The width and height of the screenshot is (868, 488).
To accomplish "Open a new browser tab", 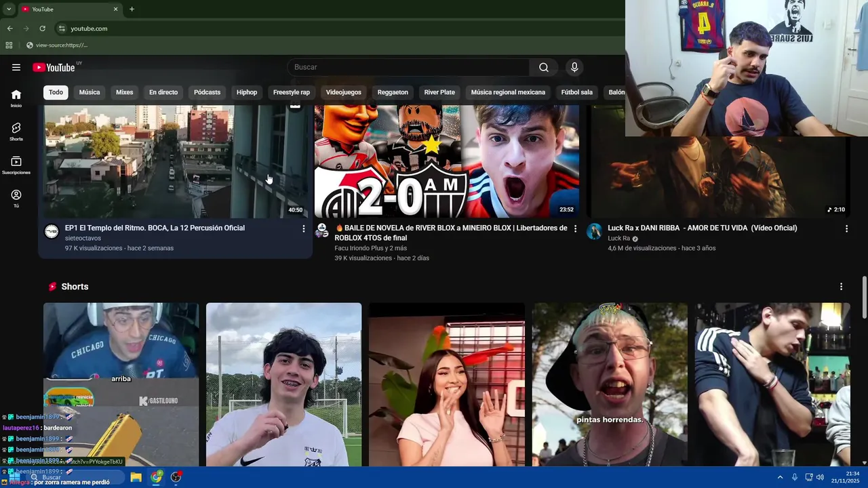I will [x=132, y=9].
